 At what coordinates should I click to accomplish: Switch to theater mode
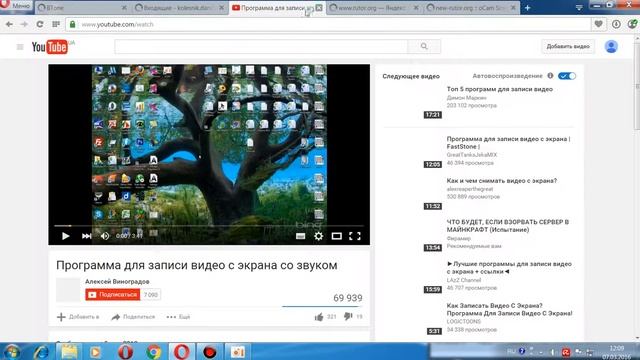click(336, 236)
